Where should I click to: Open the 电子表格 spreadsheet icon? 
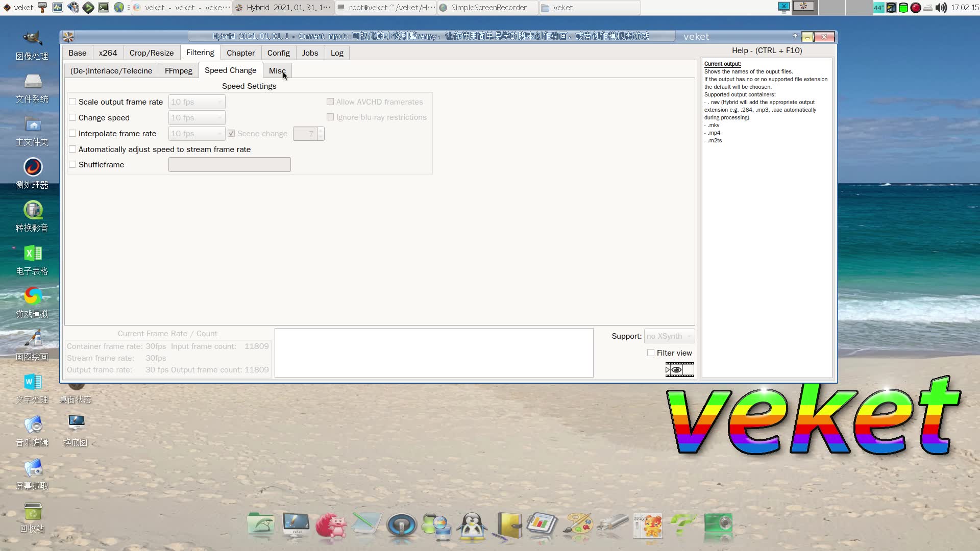click(33, 254)
